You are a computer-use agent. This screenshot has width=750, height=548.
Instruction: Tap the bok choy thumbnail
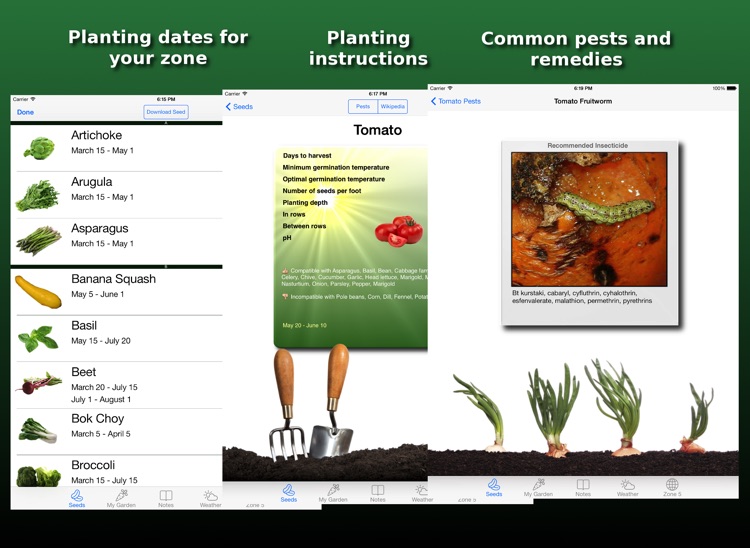tap(37, 431)
